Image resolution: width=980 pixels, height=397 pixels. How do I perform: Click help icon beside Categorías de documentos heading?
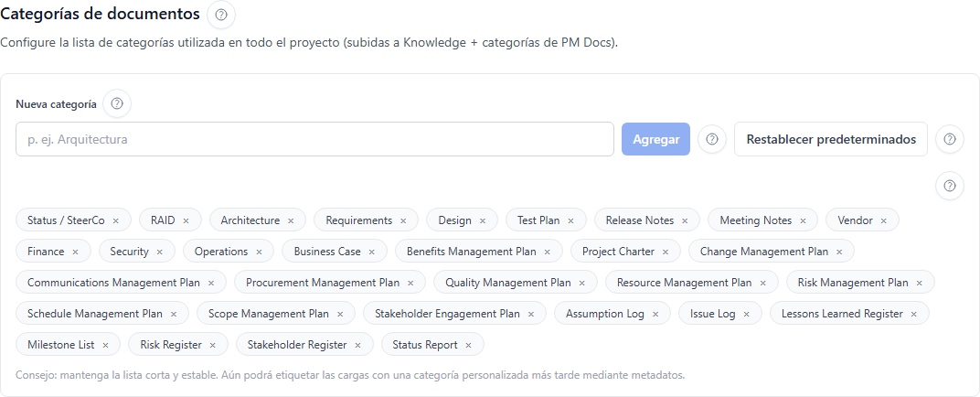tap(221, 15)
